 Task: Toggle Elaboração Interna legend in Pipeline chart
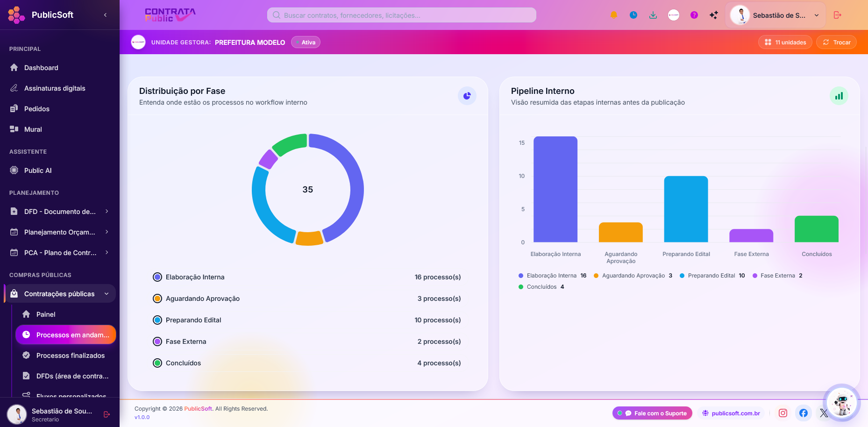552,276
